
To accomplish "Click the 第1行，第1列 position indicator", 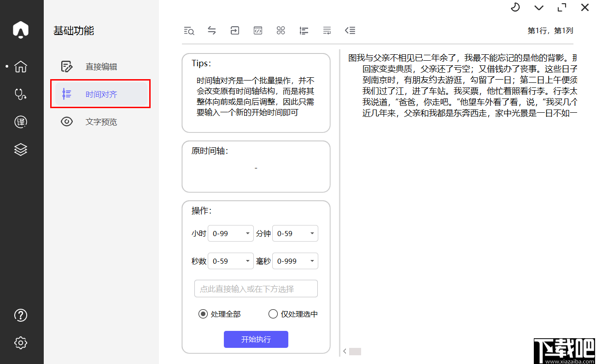I will tap(550, 31).
